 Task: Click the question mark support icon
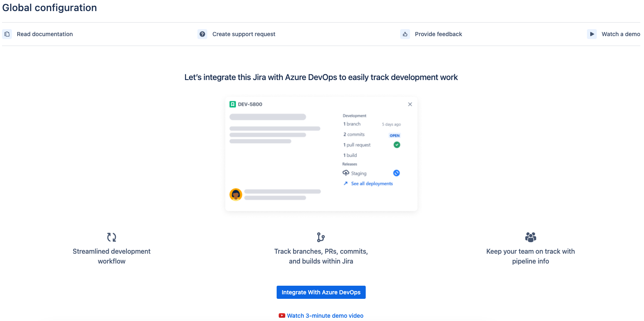[x=202, y=34]
